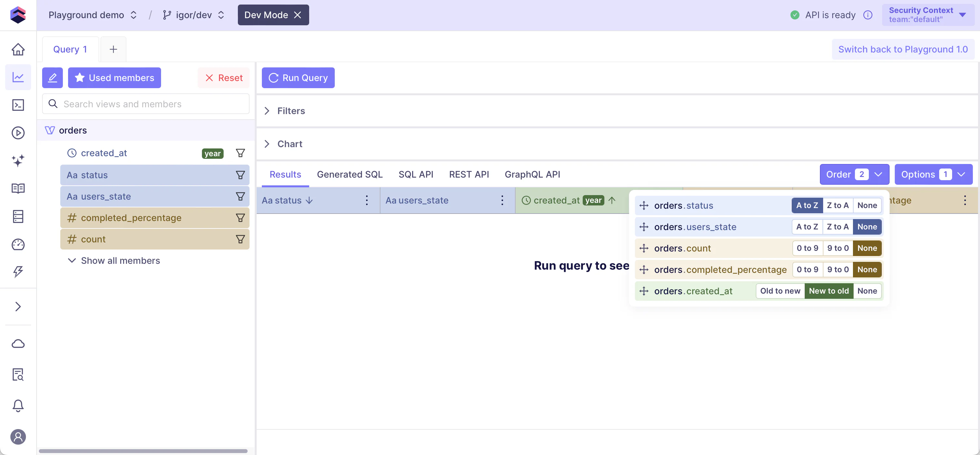Open the Security Context dropdown

(x=928, y=15)
